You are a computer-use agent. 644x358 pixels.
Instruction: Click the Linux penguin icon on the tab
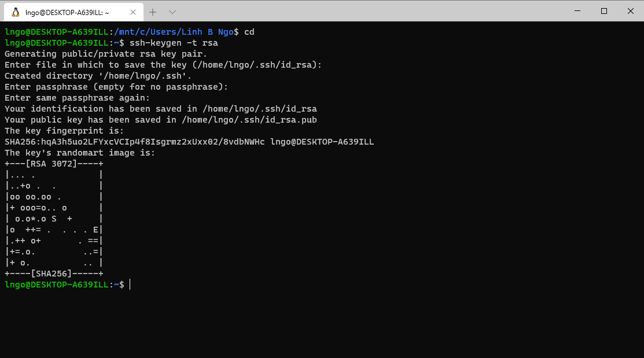(x=15, y=11)
